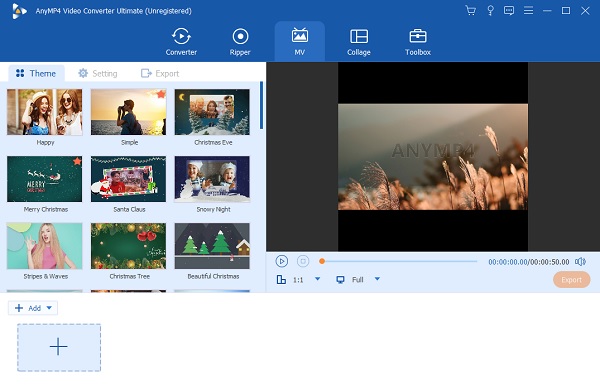Mute the preview volume
This screenshot has width=600, height=390.
pos(580,262)
